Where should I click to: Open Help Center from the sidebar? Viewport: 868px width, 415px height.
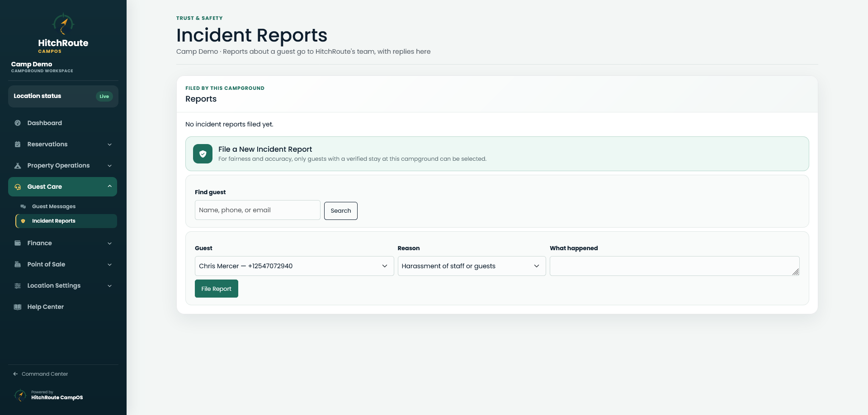[x=63, y=307]
